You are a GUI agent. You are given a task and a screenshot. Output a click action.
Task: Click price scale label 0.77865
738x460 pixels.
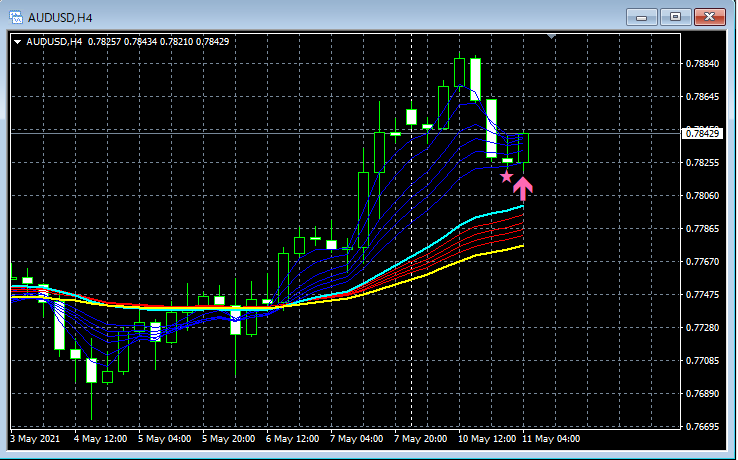(703, 228)
